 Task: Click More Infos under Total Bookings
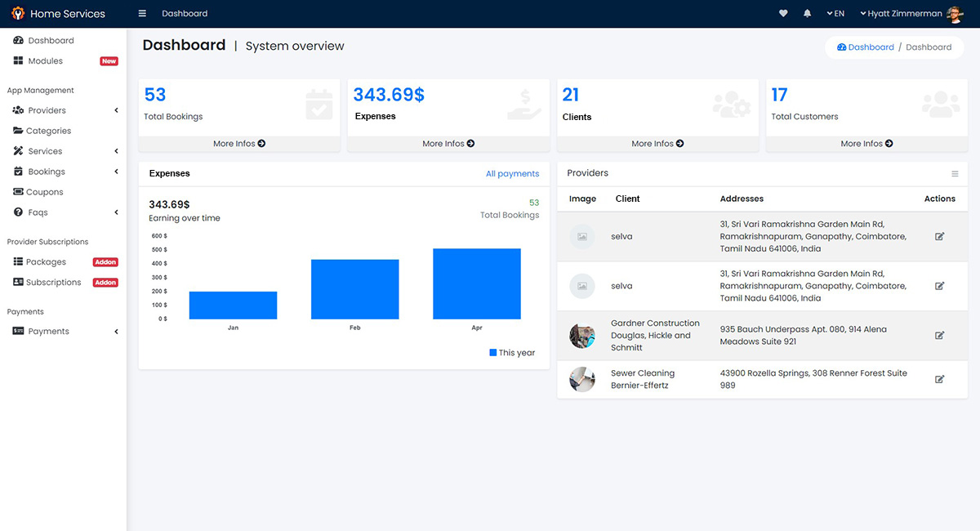point(239,144)
